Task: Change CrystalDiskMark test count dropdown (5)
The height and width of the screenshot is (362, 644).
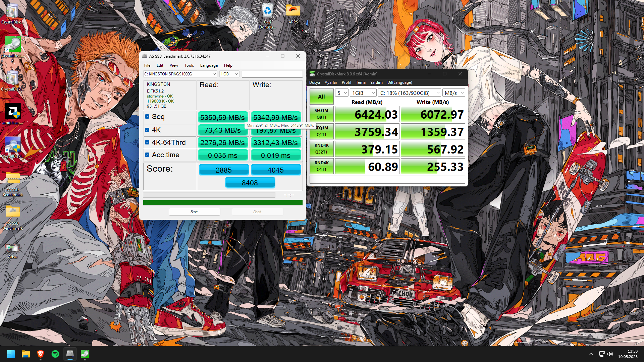Action: 341,93
